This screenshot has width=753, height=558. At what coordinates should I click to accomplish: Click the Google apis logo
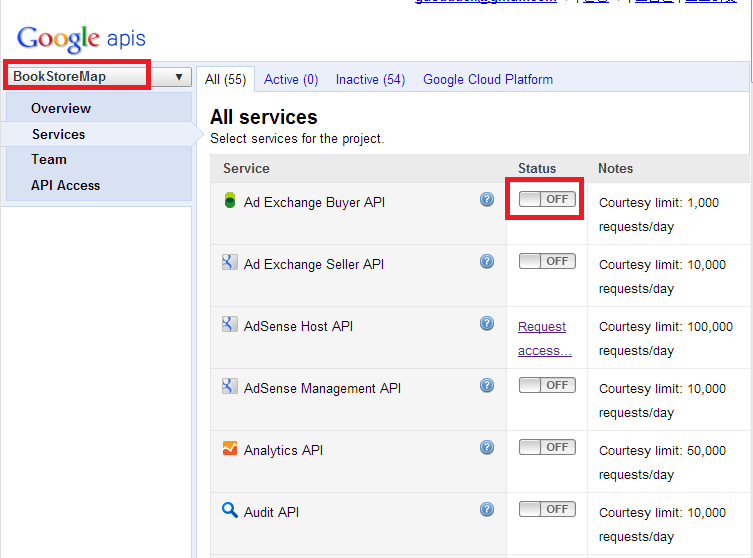[x=81, y=39]
